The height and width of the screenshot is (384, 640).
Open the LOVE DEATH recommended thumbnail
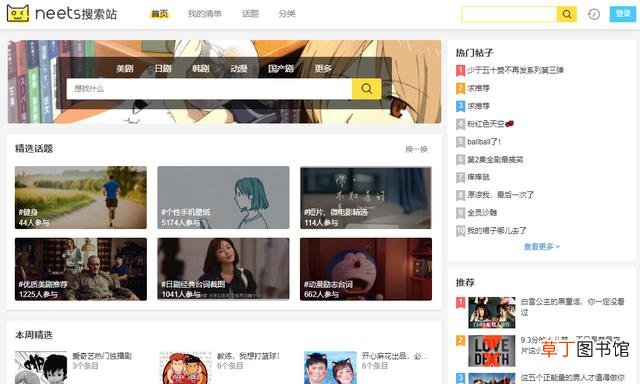[x=491, y=351]
